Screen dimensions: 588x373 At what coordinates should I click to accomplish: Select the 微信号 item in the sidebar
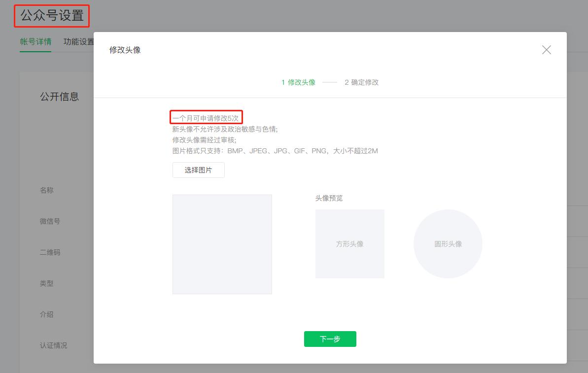click(50, 221)
